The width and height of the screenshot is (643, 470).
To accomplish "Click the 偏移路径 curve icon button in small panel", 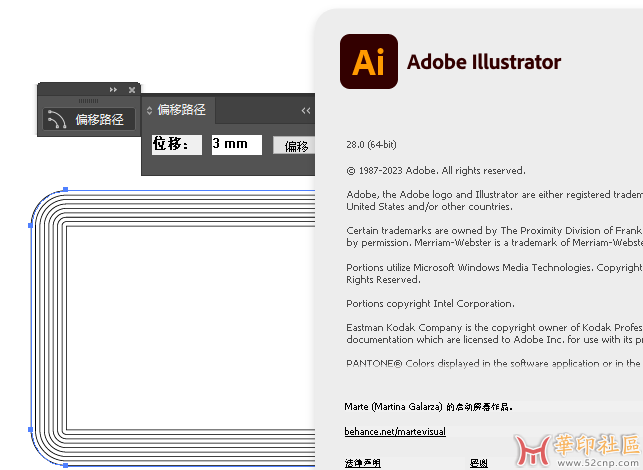I will coord(89,119).
